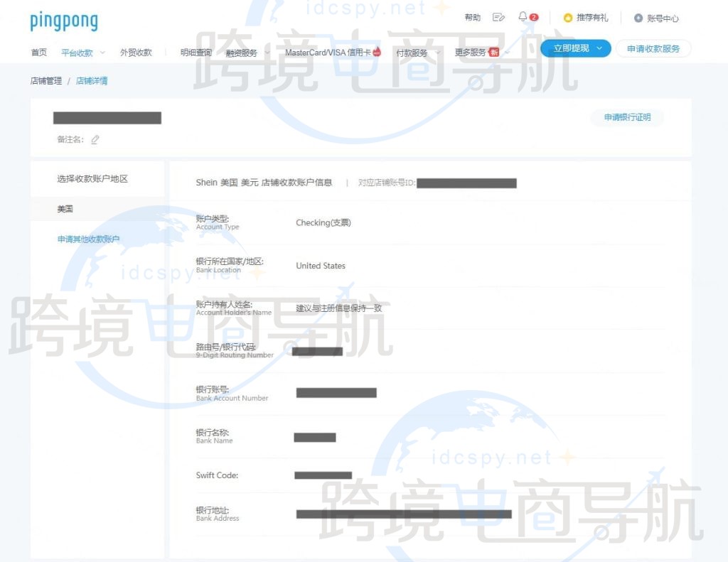
Task: Click the 申请银行证明 button
Action: [627, 117]
